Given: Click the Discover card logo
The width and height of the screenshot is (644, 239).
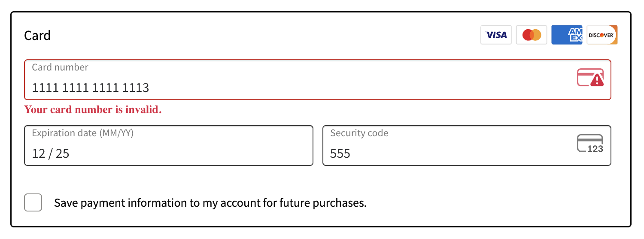Looking at the screenshot, I should tap(602, 35).
